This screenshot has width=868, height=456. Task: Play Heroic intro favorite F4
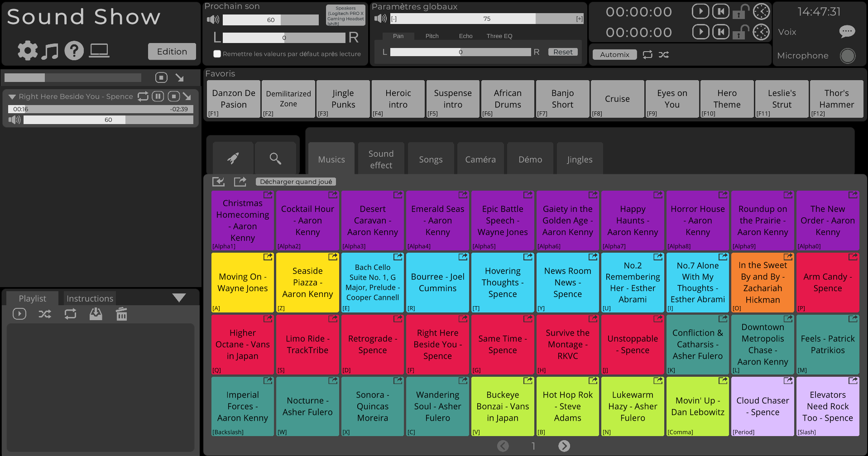pos(398,99)
